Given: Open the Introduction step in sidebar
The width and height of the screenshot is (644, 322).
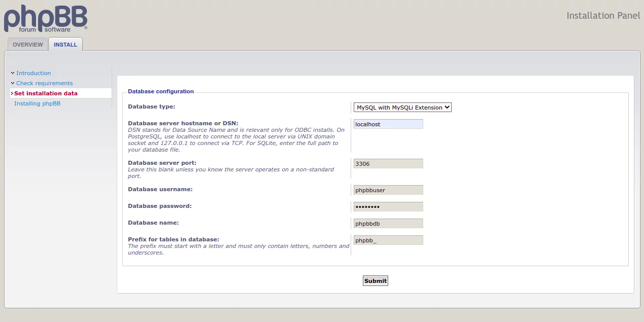Looking at the screenshot, I should pyautogui.click(x=33, y=73).
